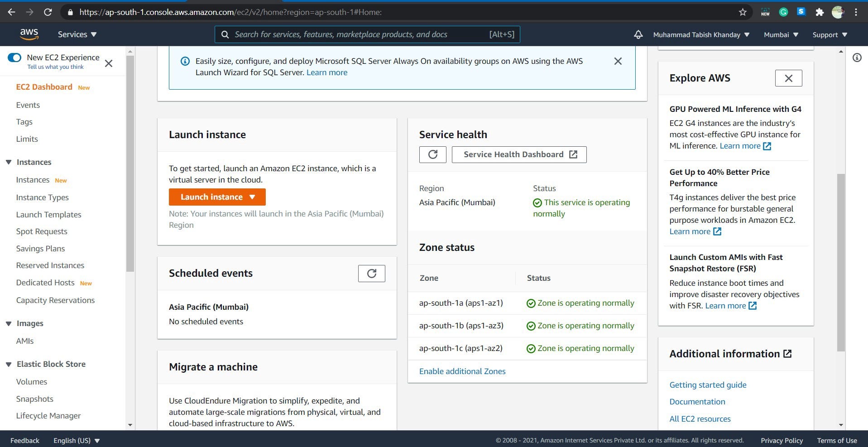Click the NEW extension icon in toolbar
This screenshot has width=868, height=447.
click(765, 12)
